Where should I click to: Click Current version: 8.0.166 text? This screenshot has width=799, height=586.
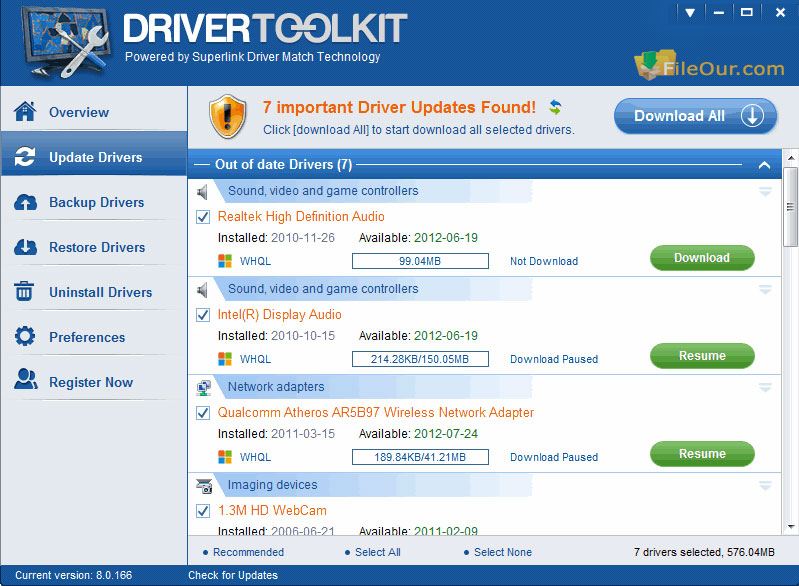[x=73, y=575]
